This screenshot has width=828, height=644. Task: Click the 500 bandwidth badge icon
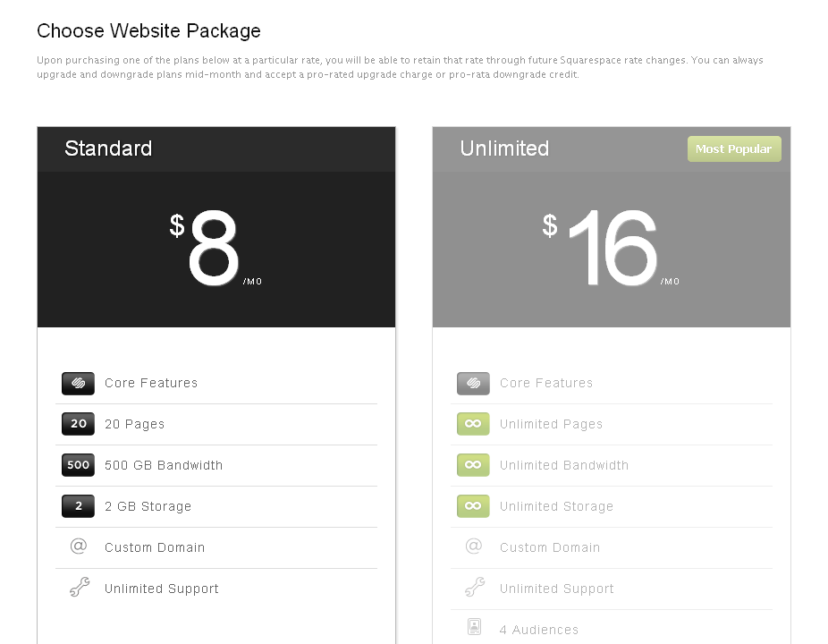pyautogui.click(x=78, y=465)
